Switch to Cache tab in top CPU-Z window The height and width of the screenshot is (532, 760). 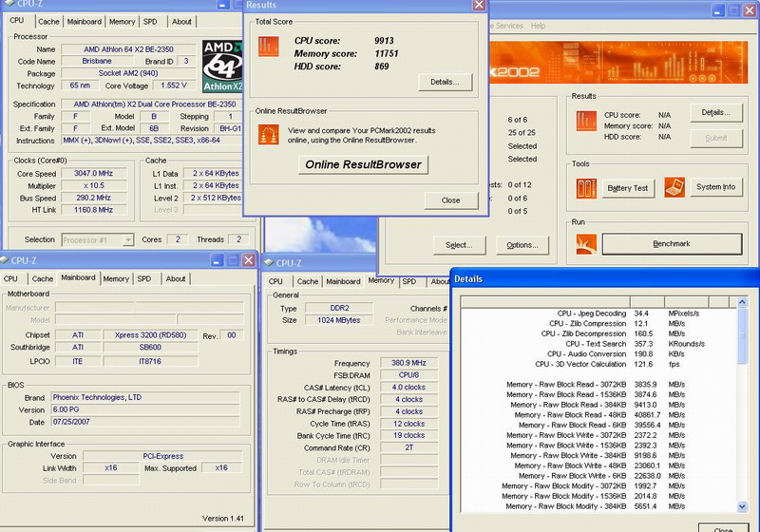(x=48, y=21)
